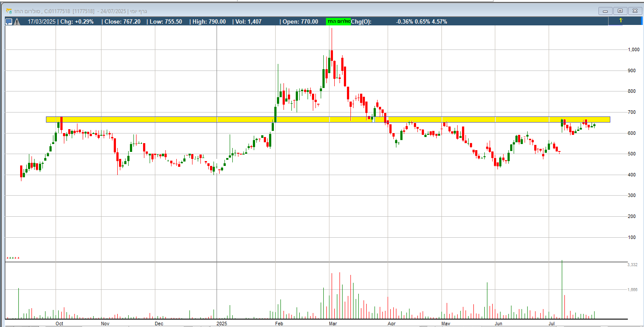Click the -0.36% 0.65% 4.57% values
Screen dimensions: 644x327
422,21
